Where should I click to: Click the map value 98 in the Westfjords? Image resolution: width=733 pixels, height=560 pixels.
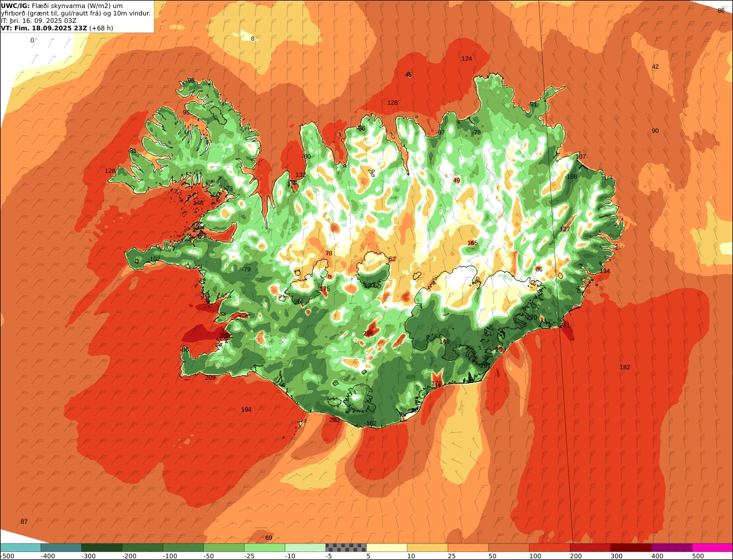(x=191, y=81)
